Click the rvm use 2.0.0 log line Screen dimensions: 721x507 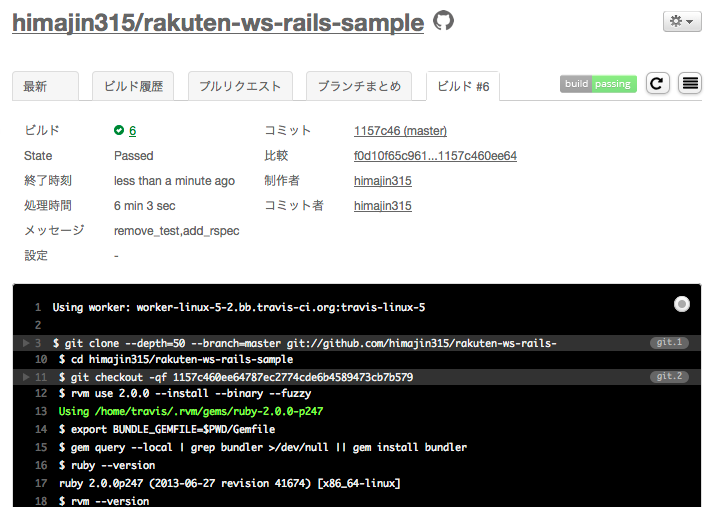(x=185, y=393)
